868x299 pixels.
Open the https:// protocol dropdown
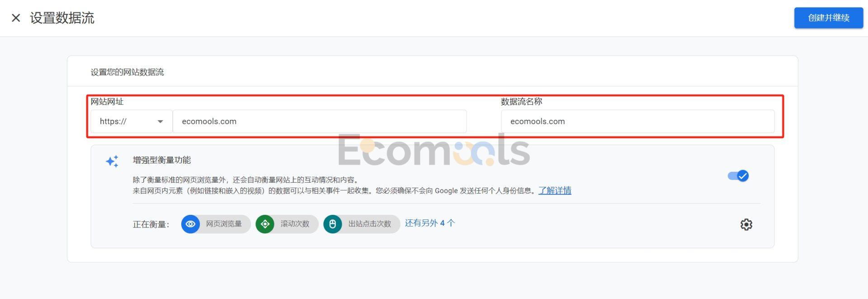pyautogui.click(x=132, y=121)
